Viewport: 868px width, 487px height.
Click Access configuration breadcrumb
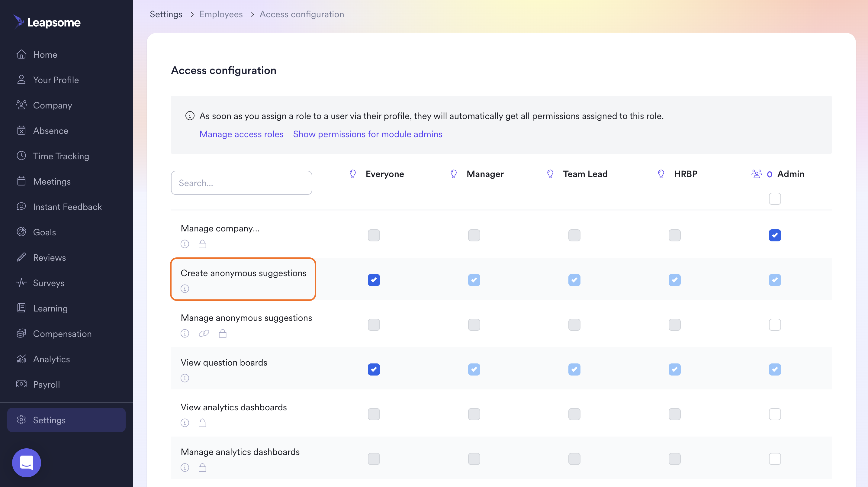[302, 14]
